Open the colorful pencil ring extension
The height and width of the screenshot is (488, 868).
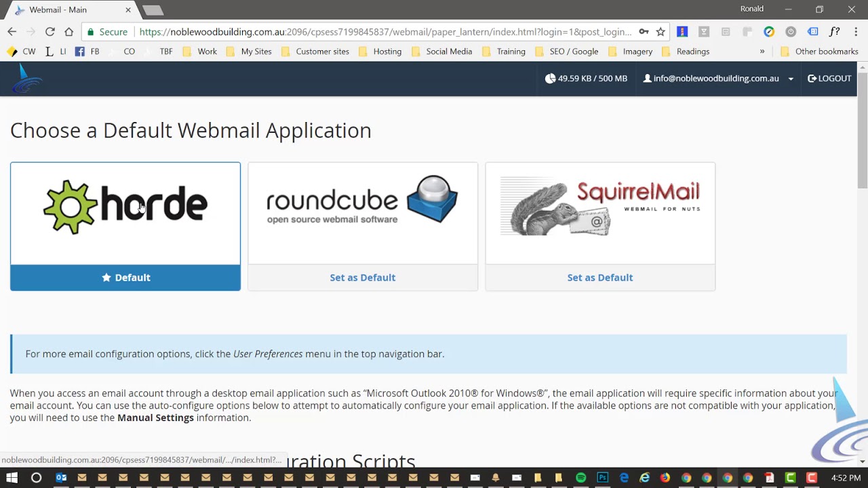tap(769, 32)
